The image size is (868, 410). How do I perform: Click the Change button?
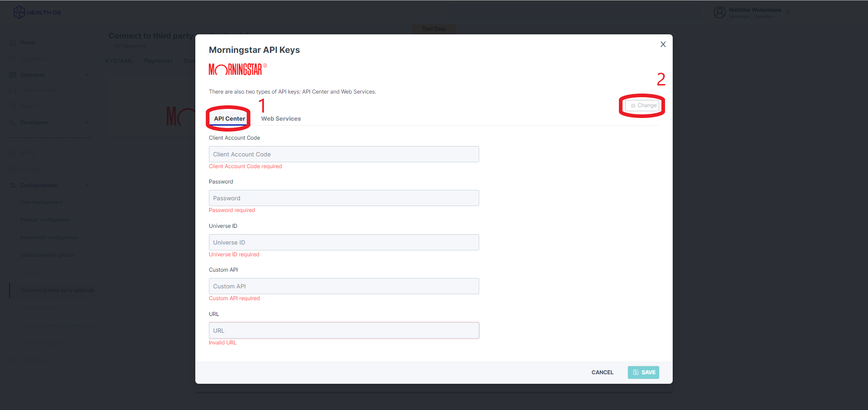point(642,105)
